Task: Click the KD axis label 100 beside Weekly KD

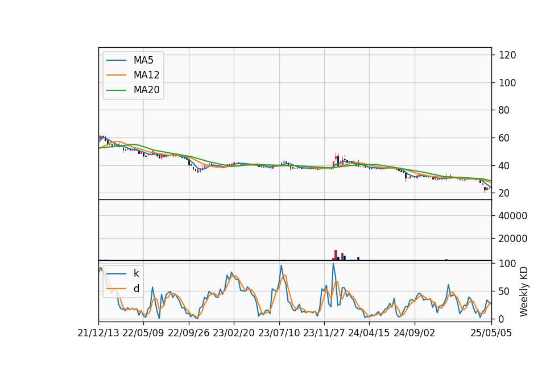Action: 507,264
